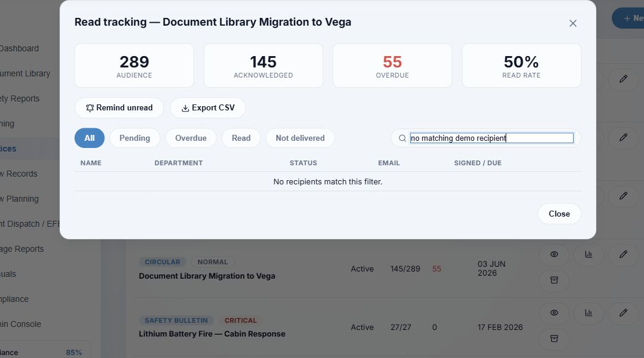This screenshot has height=358, width=644.
Task: Click the SAFETY BULLETIN tag badge
Action: click(176, 320)
